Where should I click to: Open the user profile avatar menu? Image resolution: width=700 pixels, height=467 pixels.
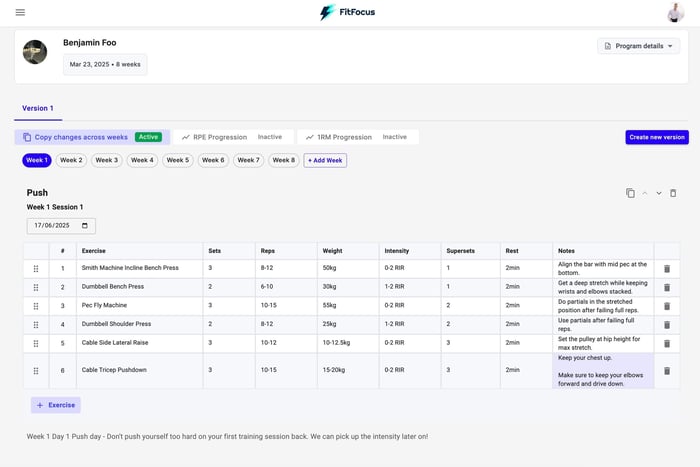(x=676, y=13)
